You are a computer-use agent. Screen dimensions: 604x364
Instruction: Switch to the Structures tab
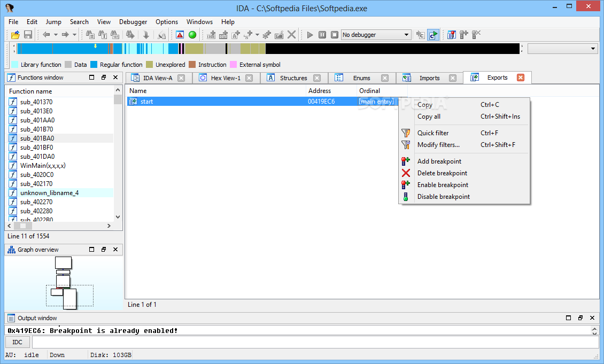pyautogui.click(x=293, y=78)
